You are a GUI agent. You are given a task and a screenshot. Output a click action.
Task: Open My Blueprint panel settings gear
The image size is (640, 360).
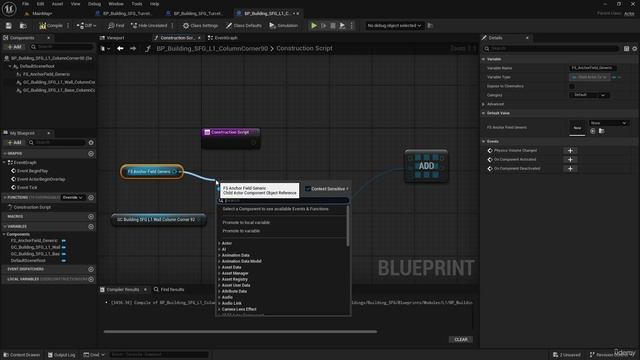[91, 142]
